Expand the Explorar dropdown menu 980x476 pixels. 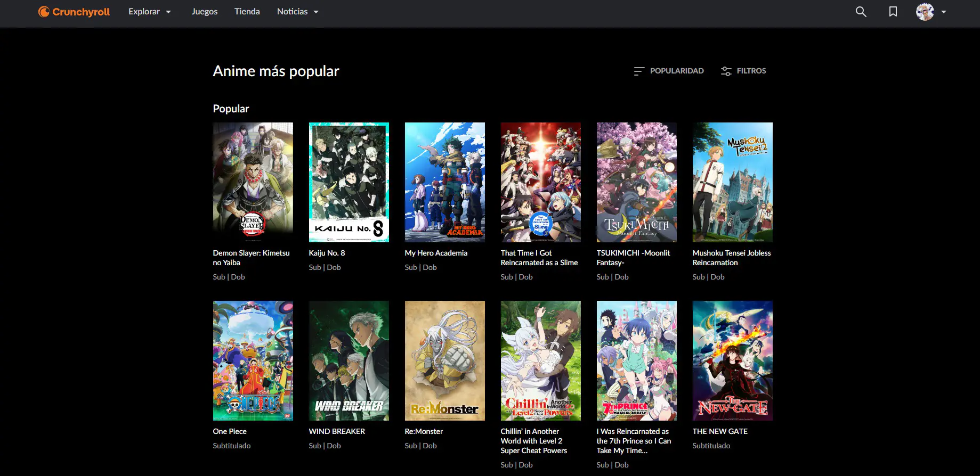coord(150,12)
